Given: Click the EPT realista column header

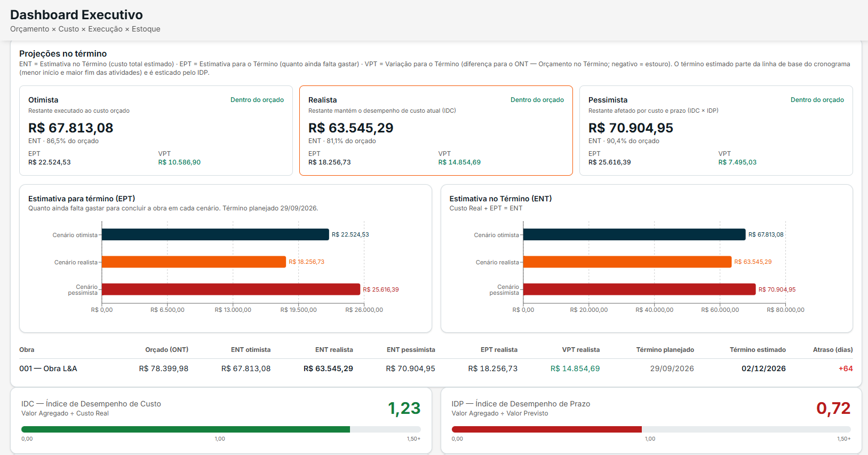Looking at the screenshot, I should coord(499,350).
